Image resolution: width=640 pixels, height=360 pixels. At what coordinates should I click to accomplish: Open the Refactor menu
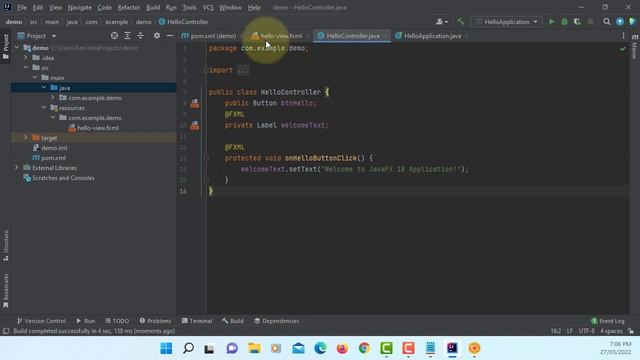click(x=129, y=7)
